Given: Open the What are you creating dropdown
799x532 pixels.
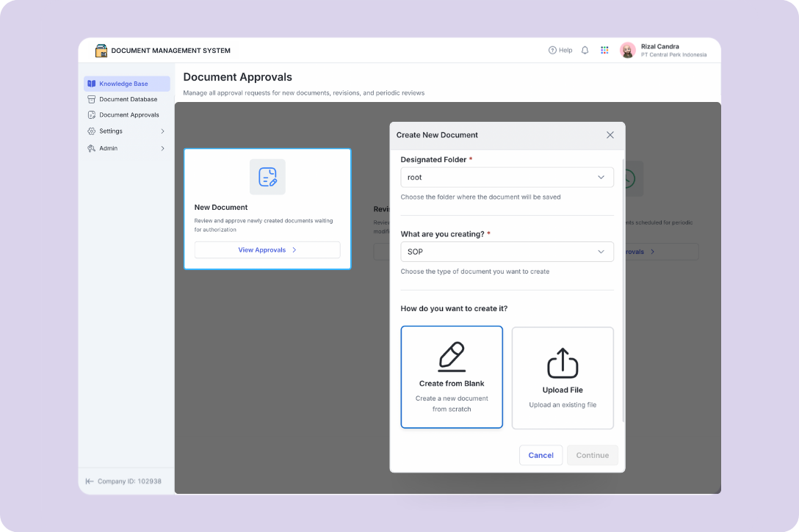Looking at the screenshot, I should click(x=507, y=252).
